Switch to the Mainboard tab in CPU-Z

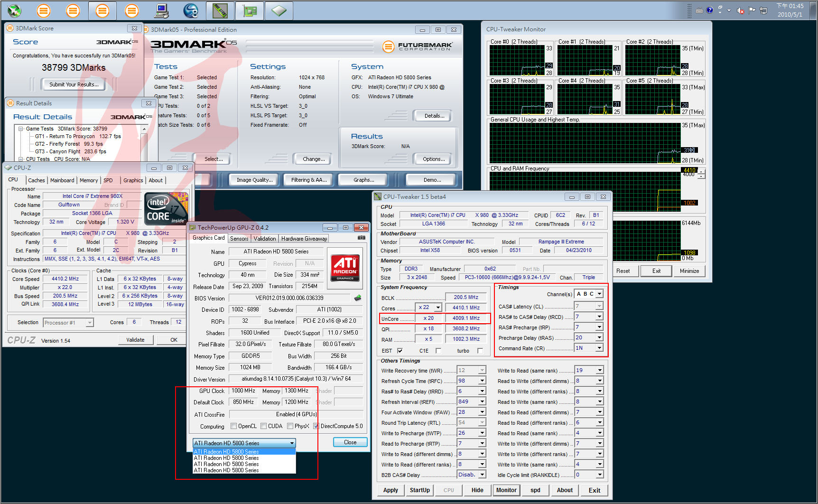[x=62, y=180]
